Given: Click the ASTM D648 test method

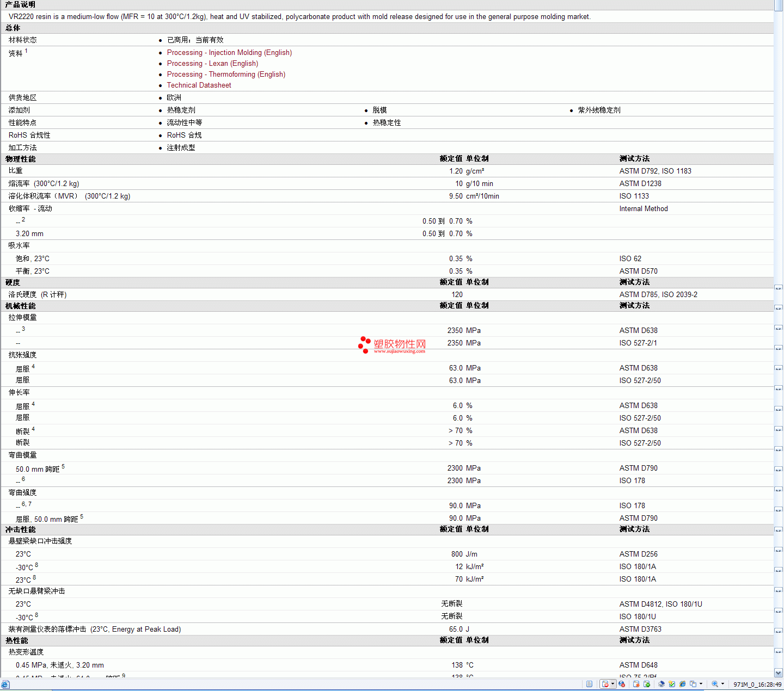Looking at the screenshot, I should click(x=638, y=665).
